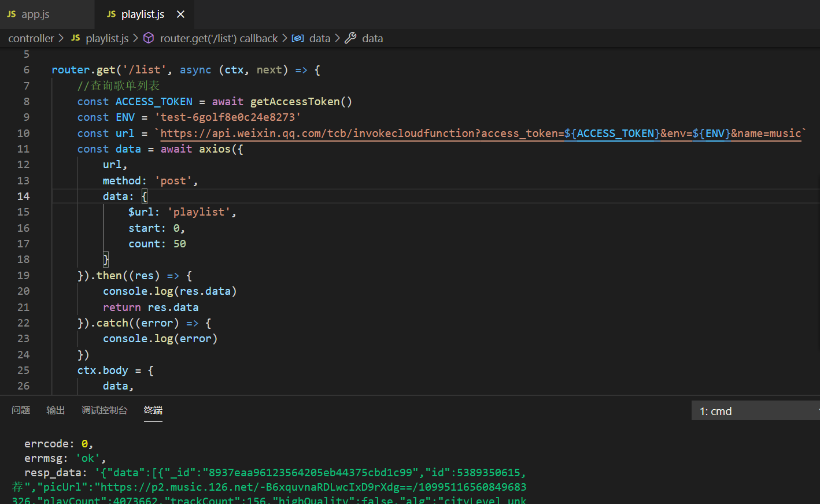This screenshot has height=504, width=820.
Task: Click the JS icon in the breadcrumb bar
Action: 76,38
